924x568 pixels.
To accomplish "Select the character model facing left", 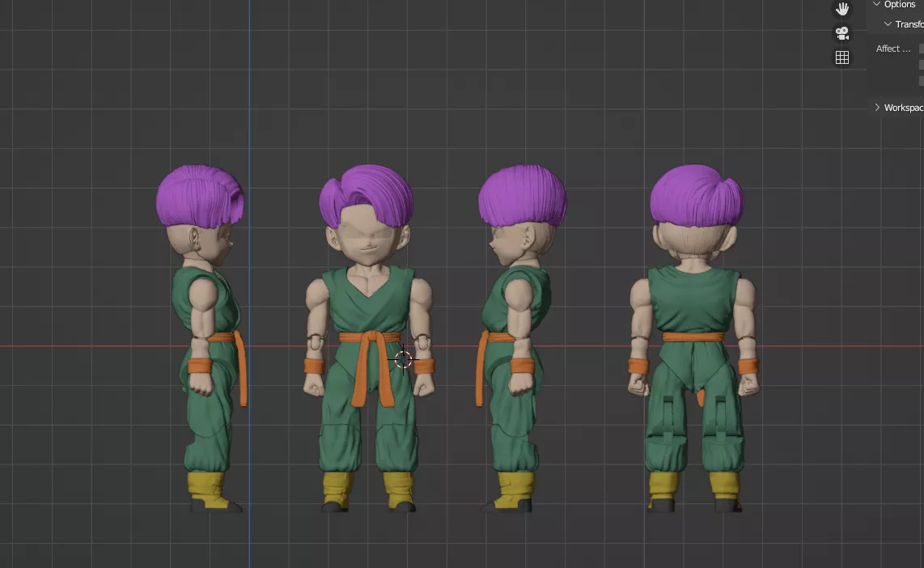I will (521, 338).
